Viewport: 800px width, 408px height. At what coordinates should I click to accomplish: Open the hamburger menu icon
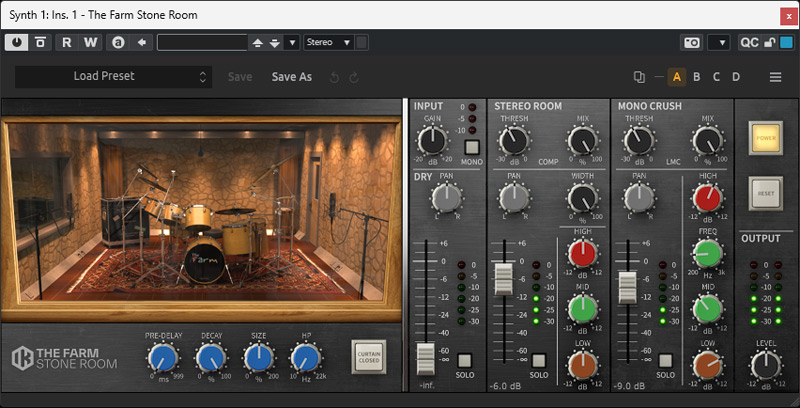click(x=775, y=77)
